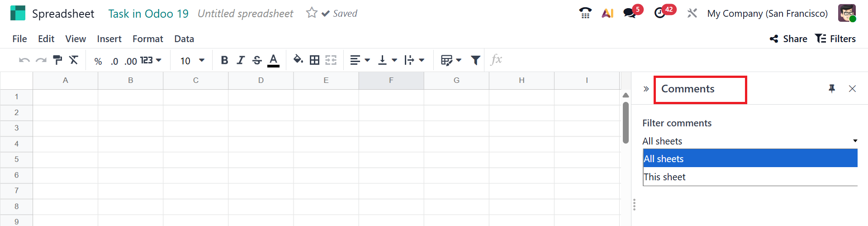Open the Insert menu

coord(109,39)
